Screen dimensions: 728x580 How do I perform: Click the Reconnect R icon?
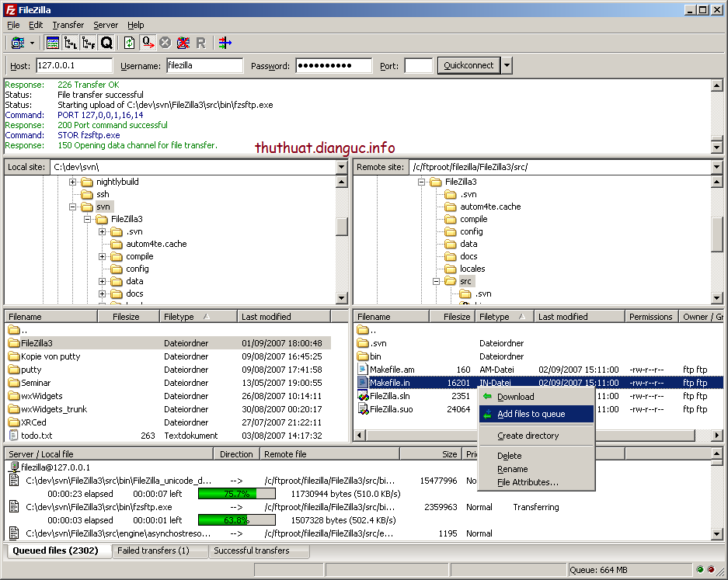pos(201,43)
